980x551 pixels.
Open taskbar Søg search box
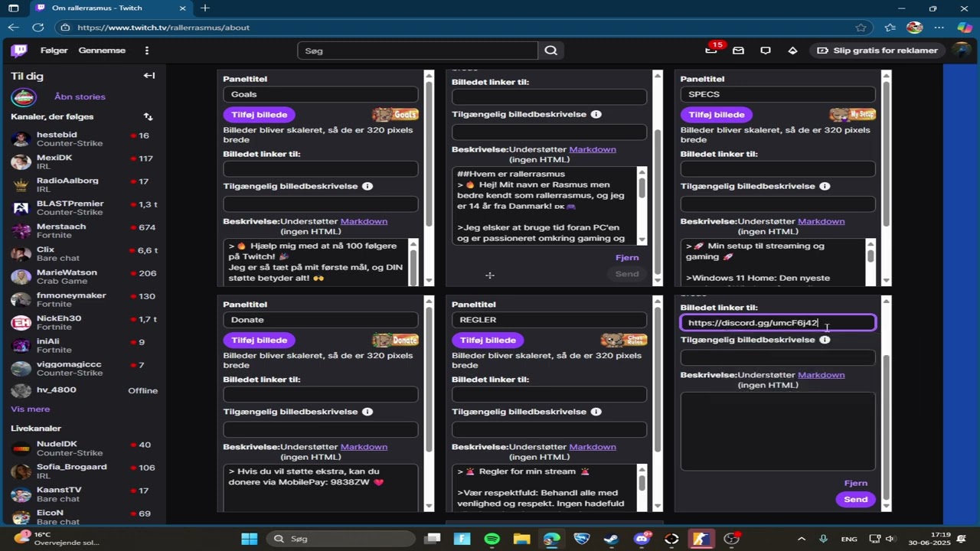(341, 539)
